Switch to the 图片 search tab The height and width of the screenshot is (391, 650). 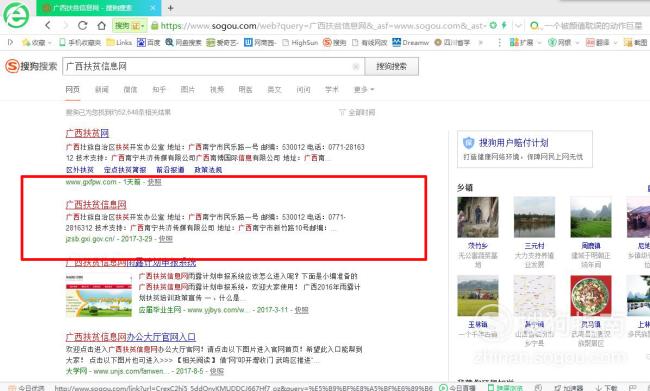coord(188,90)
